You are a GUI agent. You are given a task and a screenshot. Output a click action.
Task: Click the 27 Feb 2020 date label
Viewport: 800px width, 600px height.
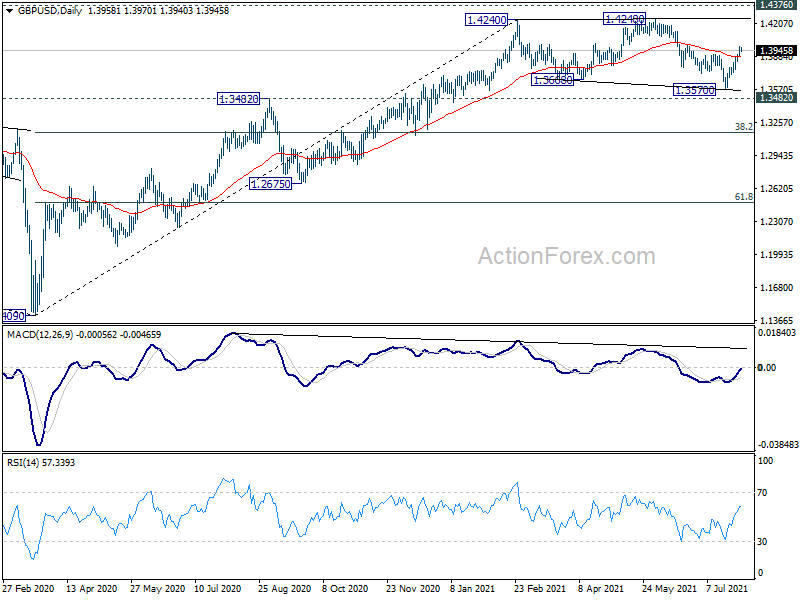point(29,589)
